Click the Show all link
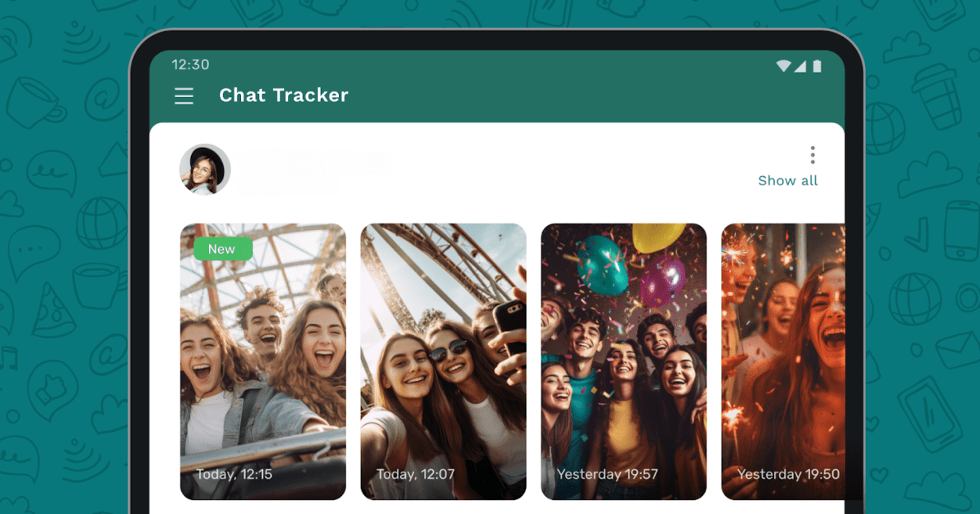The height and width of the screenshot is (514, 980). pyautogui.click(x=787, y=180)
